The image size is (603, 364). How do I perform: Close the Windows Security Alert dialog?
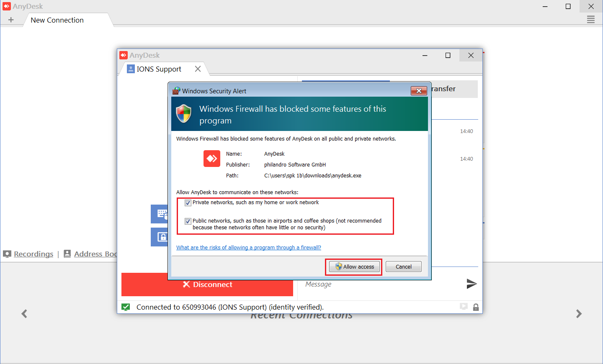pos(419,91)
